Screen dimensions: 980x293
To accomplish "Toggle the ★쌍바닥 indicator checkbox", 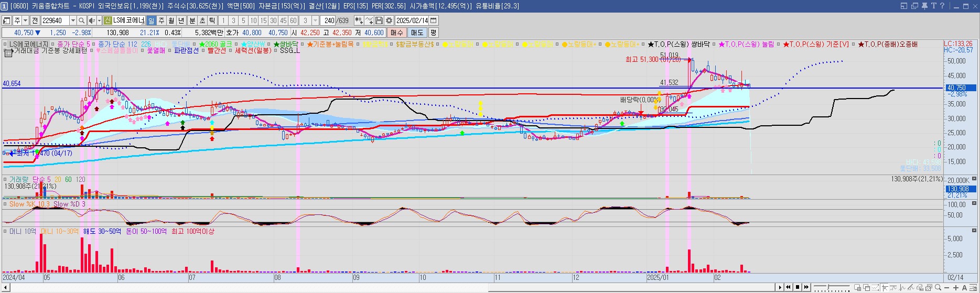I will [268, 44].
